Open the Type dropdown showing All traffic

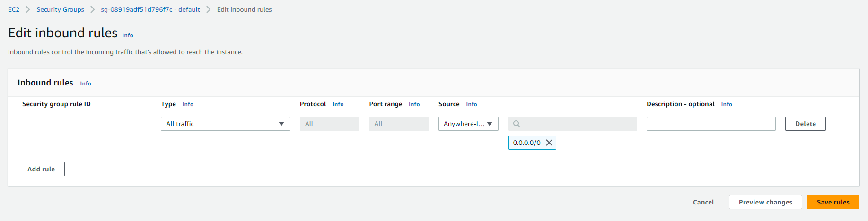coord(225,124)
